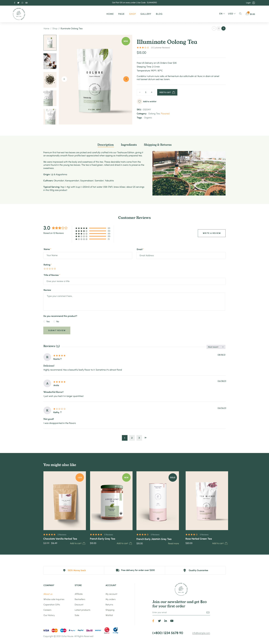Click the Twitter icon in top bar
Image resolution: width=269 pixels, height=644 pixels.
click(18, 3)
